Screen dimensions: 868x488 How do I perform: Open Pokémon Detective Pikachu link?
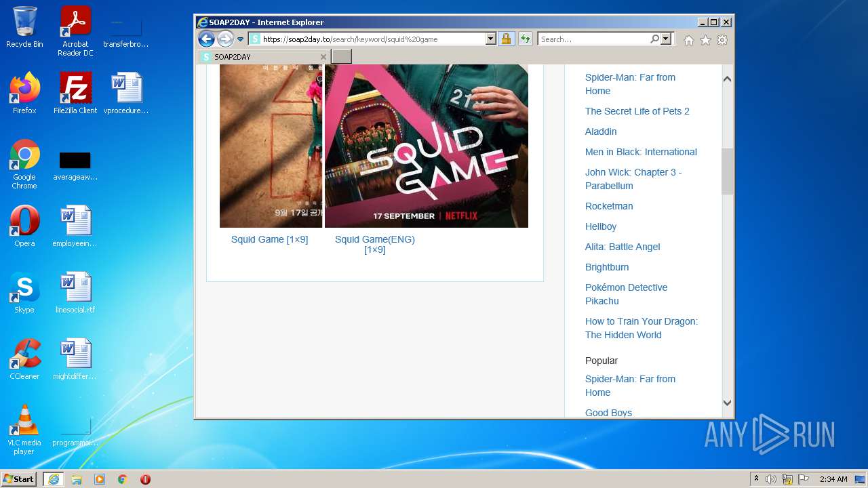pos(626,294)
